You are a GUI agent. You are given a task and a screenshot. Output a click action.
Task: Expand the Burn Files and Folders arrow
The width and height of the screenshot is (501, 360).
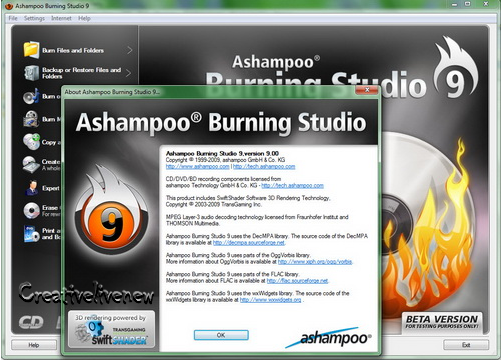(130, 50)
